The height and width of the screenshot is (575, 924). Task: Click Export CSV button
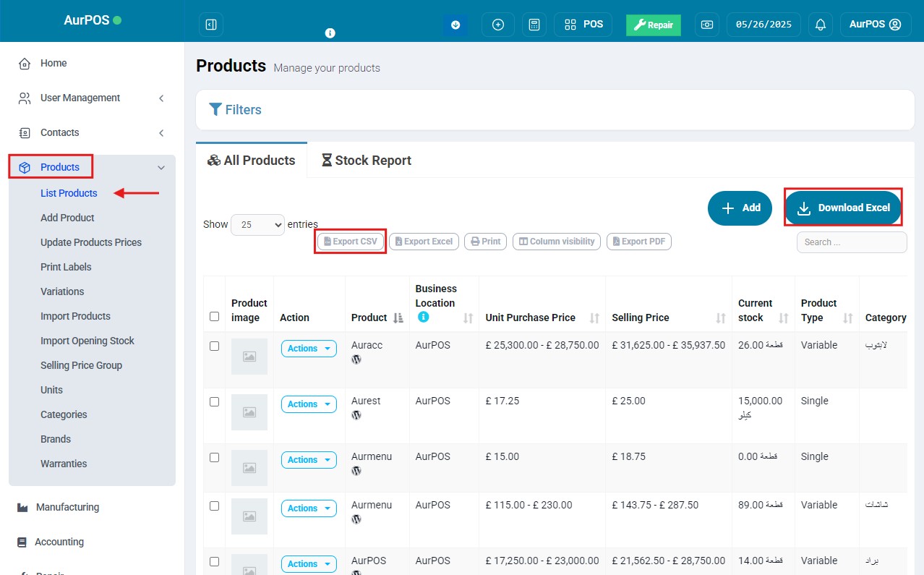(x=351, y=242)
